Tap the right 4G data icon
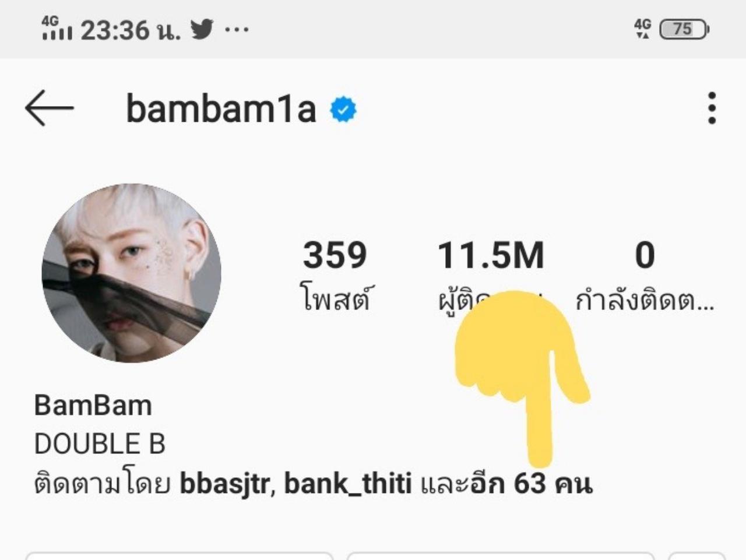Image resolution: width=746 pixels, height=560 pixels. (643, 29)
